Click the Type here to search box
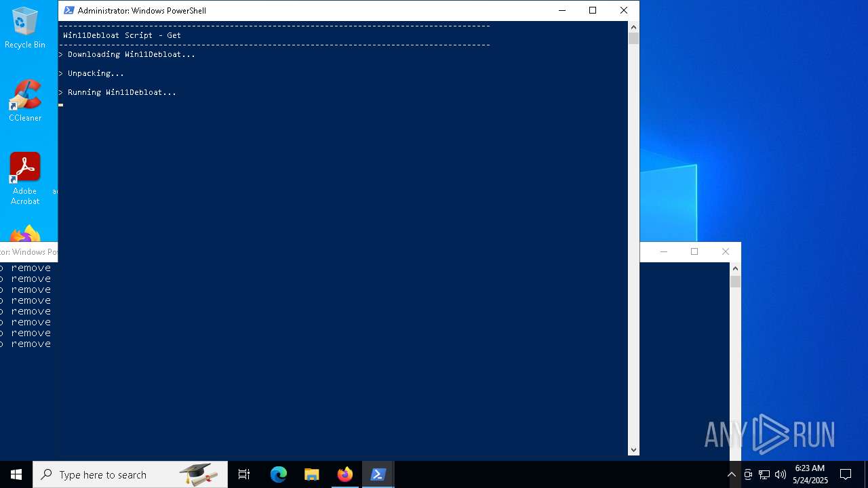The height and width of the screenshot is (488, 868). tap(130, 474)
